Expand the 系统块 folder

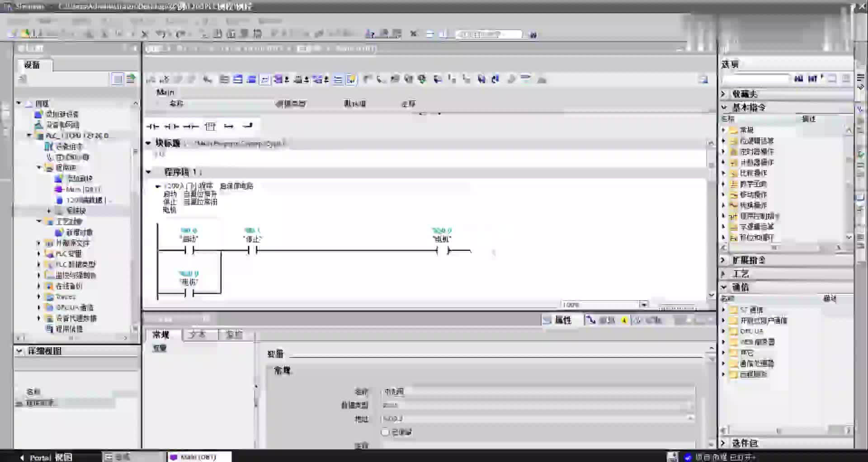49,211
